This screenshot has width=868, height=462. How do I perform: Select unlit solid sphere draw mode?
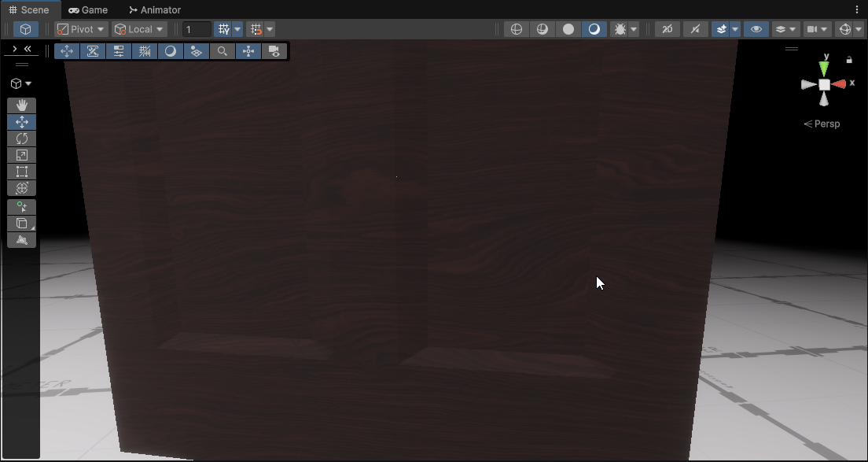[568, 29]
